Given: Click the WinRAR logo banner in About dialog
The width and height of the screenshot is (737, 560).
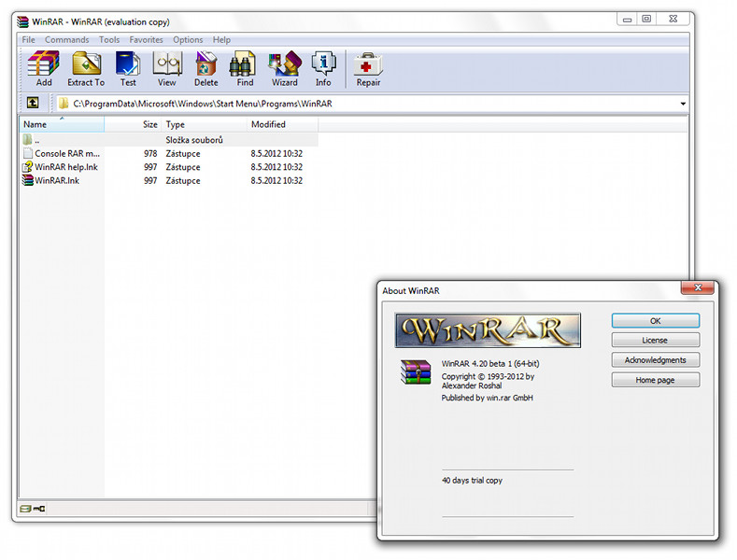Looking at the screenshot, I should click(x=488, y=330).
